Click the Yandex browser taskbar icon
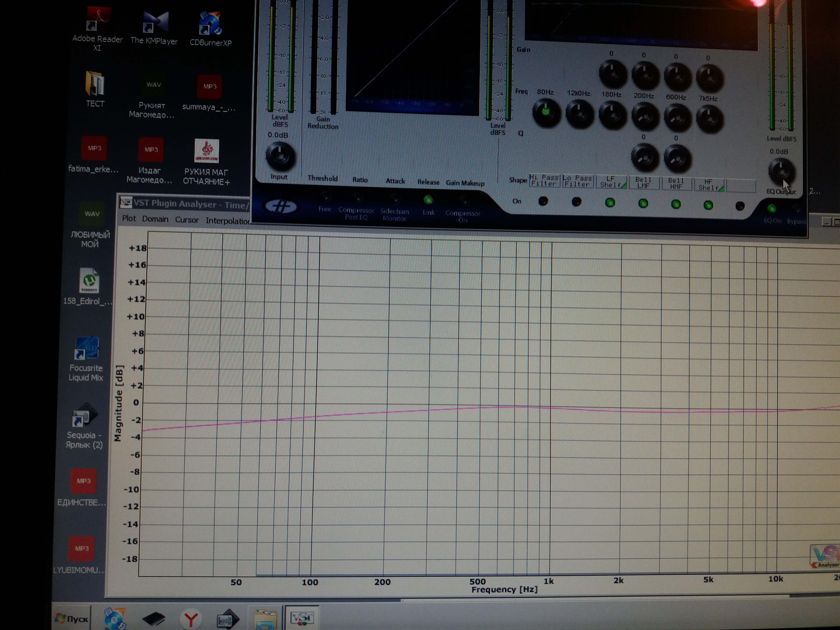Viewport: 840px width, 630px height. click(x=191, y=619)
